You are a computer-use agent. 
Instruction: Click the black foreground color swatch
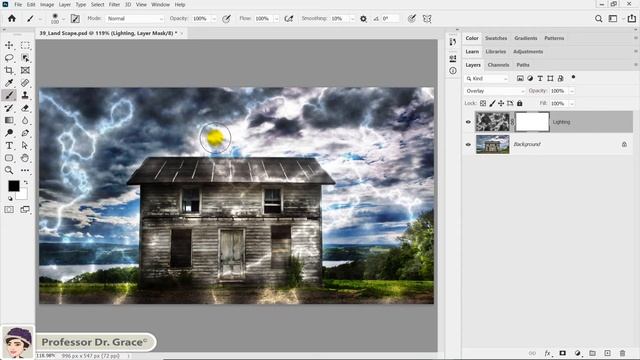(x=13, y=186)
